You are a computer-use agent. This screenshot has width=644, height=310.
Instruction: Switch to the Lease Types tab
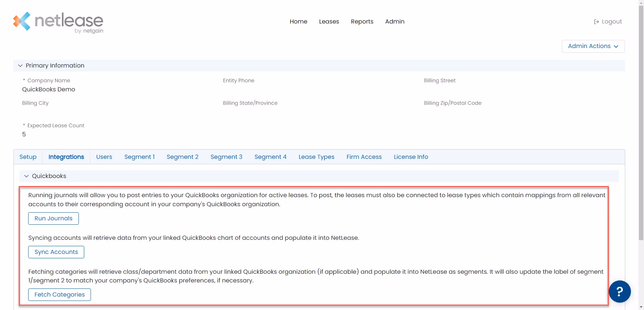point(316,157)
